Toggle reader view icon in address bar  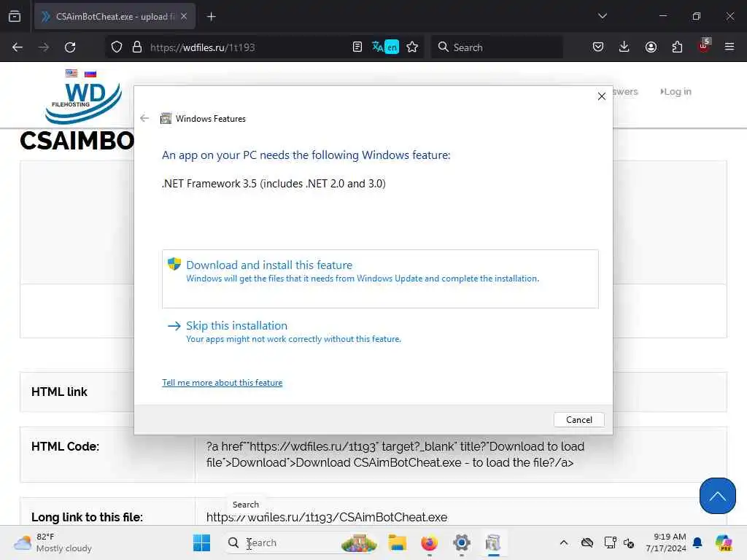pyautogui.click(x=357, y=47)
